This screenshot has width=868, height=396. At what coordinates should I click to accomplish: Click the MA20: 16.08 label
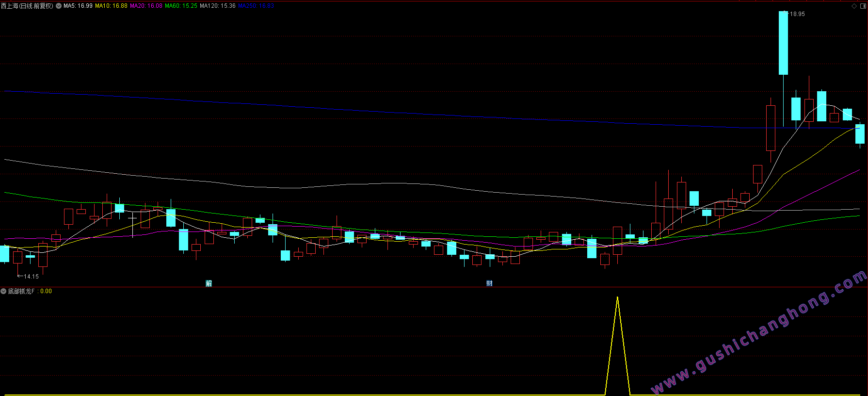point(146,6)
